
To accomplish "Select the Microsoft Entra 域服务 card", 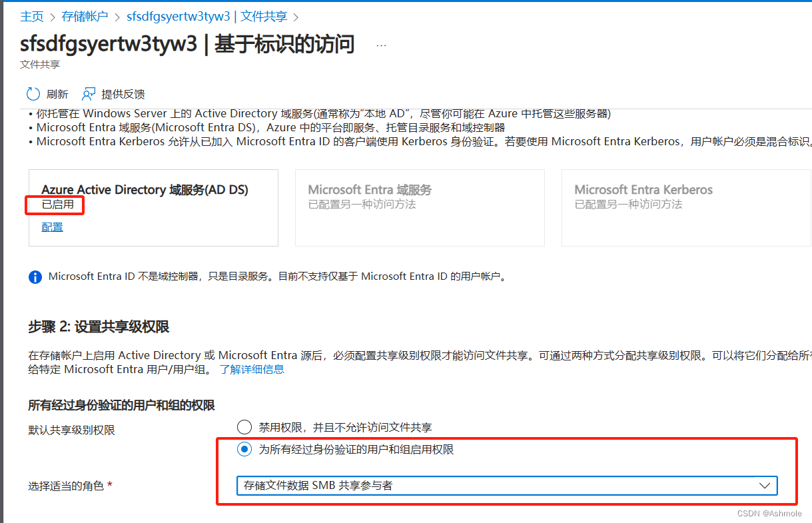I will 420,208.
